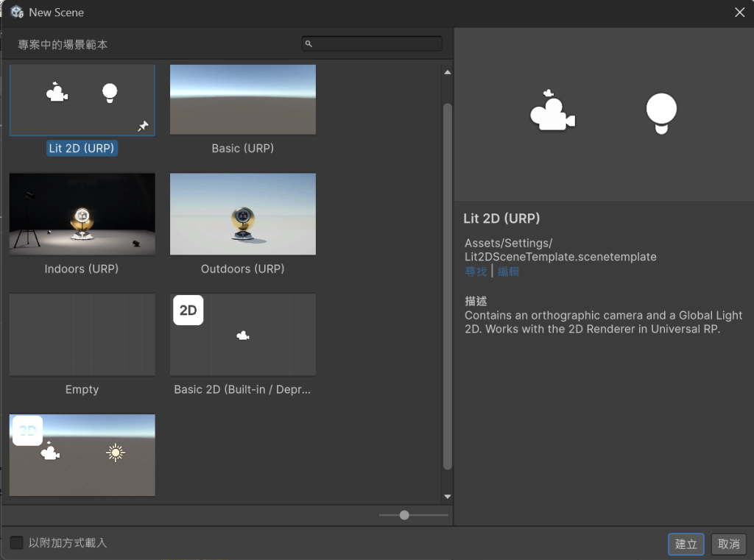Click the Basic 2D (Built-in / Depr... label
The width and height of the screenshot is (754, 560).
[x=242, y=389]
